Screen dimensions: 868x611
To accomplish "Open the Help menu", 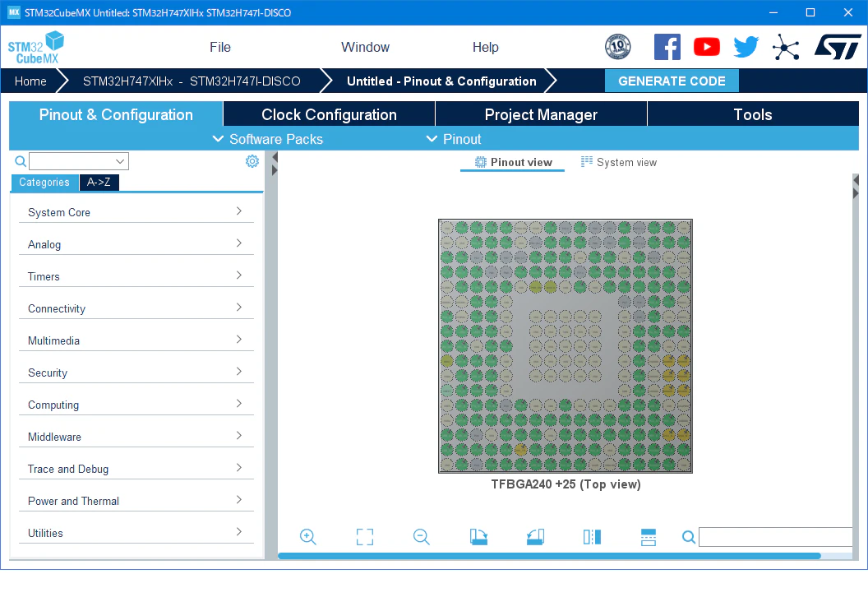I will coord(486,47).
